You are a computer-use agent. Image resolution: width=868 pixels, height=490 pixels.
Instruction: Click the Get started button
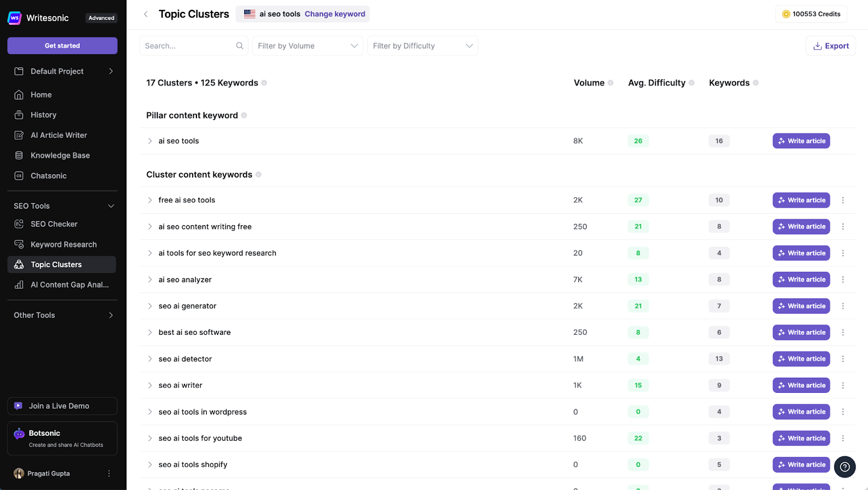[62, 46]
